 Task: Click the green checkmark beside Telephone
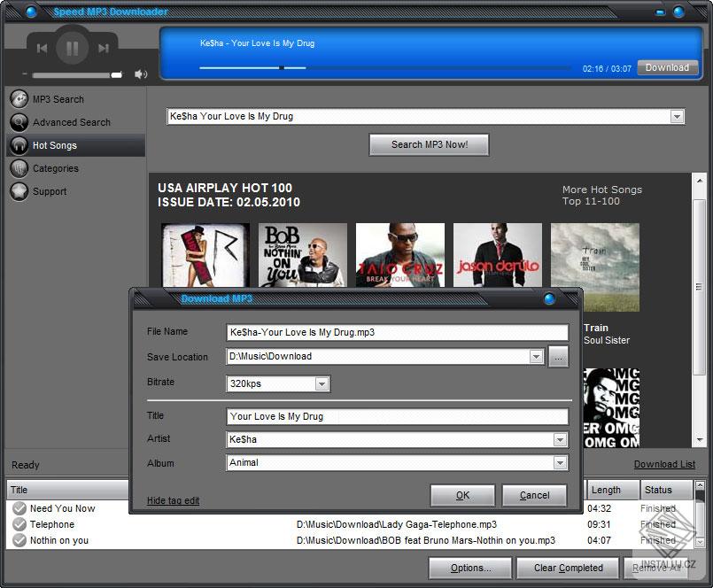pyautogui.click(x=19, y=524)
